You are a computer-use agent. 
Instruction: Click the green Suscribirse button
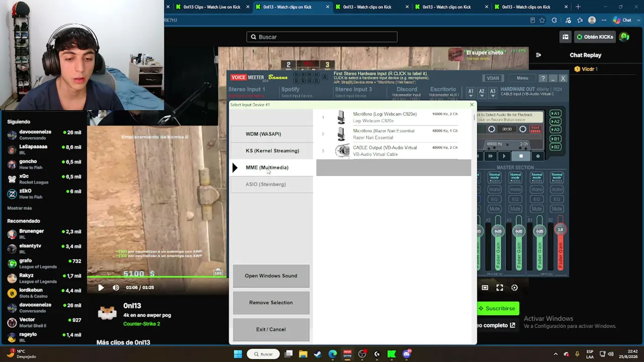(x=497, y=308)
